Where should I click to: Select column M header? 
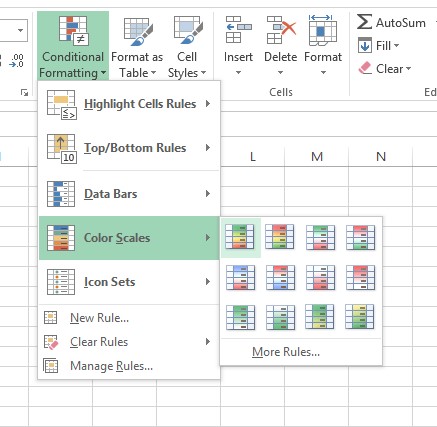(317, 156)
